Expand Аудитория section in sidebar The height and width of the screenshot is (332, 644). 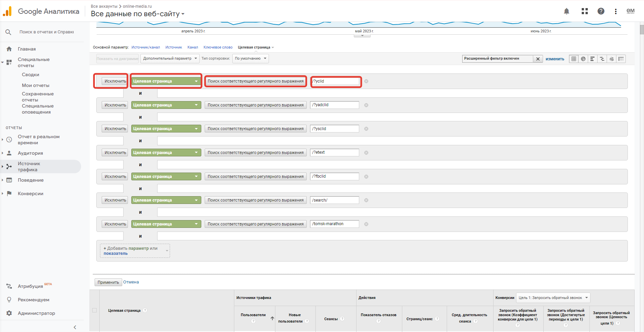(30, 153)
